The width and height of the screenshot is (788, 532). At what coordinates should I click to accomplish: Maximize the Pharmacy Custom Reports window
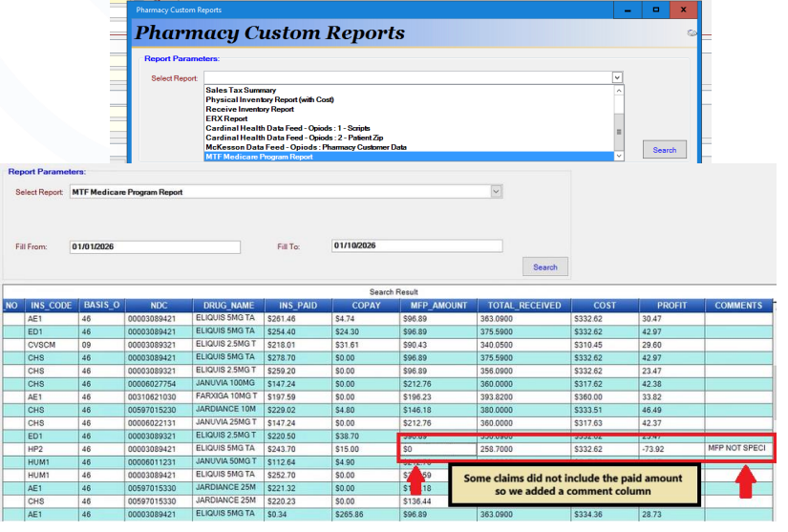coord(655,11)
